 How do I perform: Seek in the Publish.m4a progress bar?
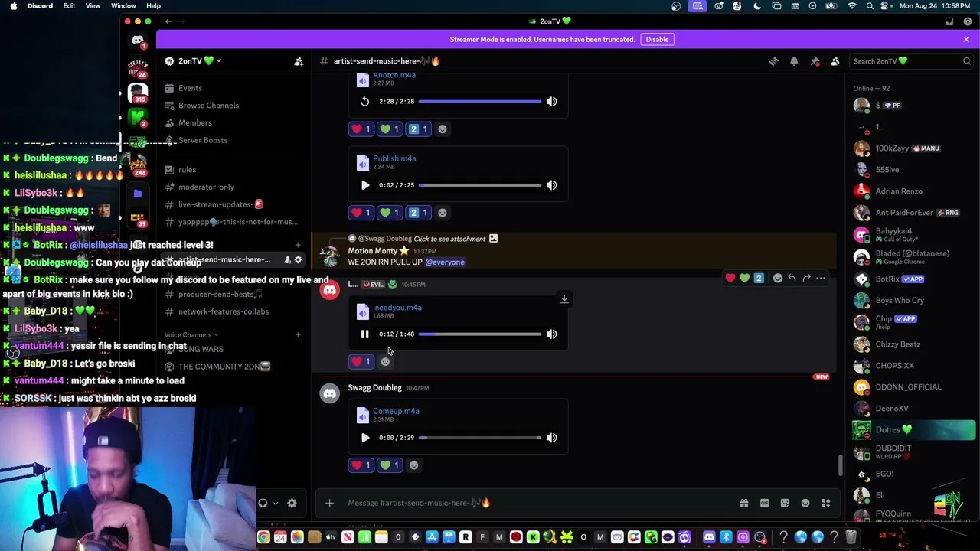point(480,185)
